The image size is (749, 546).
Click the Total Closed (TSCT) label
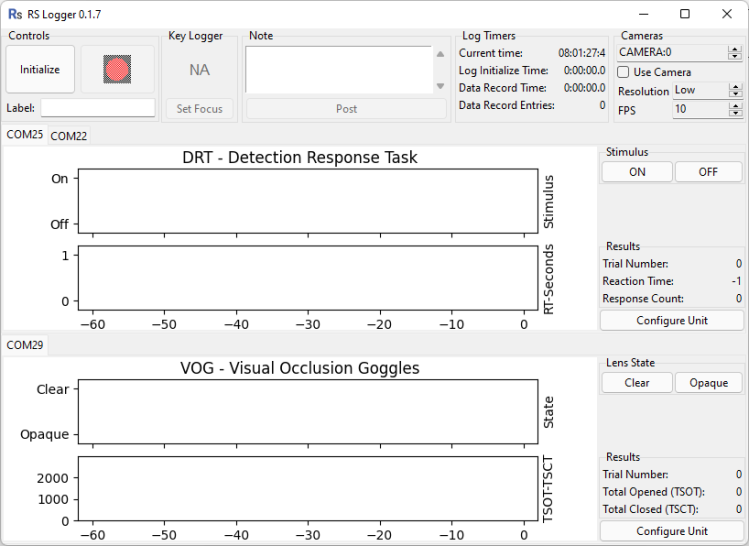point(651,509)
